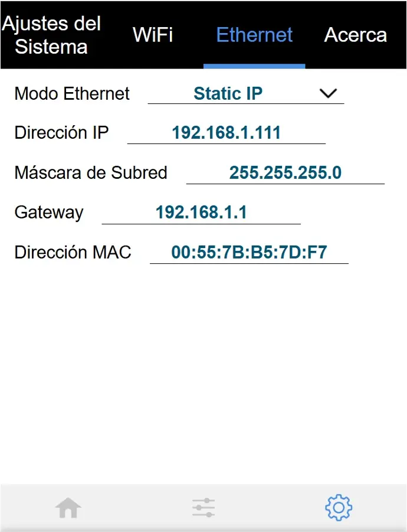Open the Acerca tab

pyautogui.click(x=355, y=35)
